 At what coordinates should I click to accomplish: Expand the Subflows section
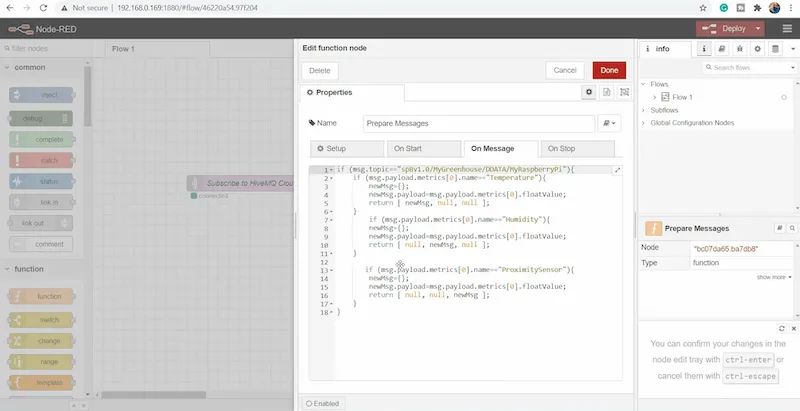[644, 110]
